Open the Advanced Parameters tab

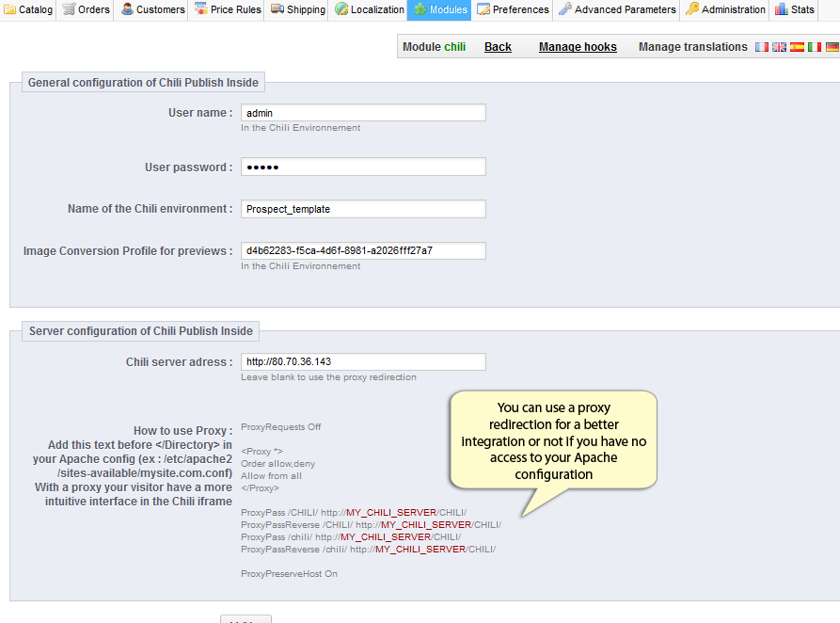click(617, 9)
